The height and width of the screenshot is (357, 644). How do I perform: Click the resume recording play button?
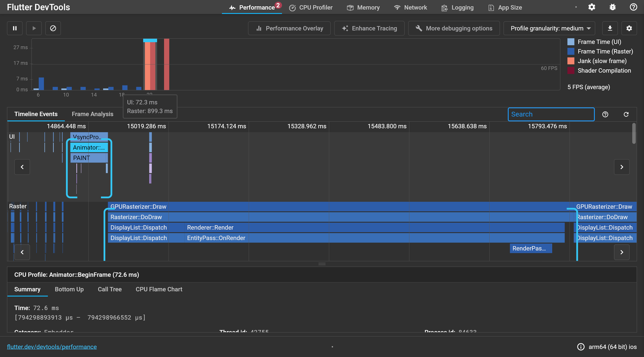point(34,28)
